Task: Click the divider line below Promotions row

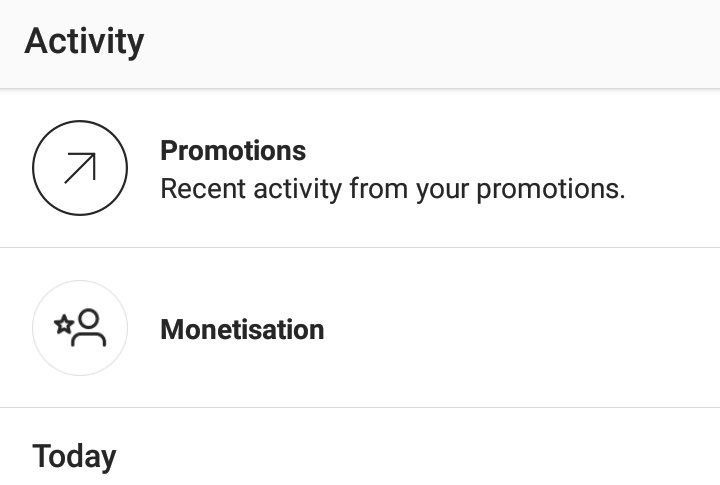Action: [x=360, y=248]
